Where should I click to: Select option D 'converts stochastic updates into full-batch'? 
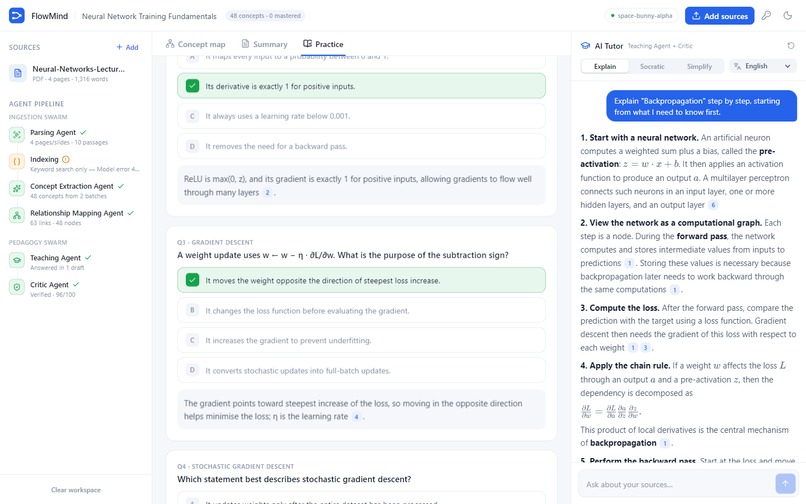pyautogui.click(x=361, y=370)
